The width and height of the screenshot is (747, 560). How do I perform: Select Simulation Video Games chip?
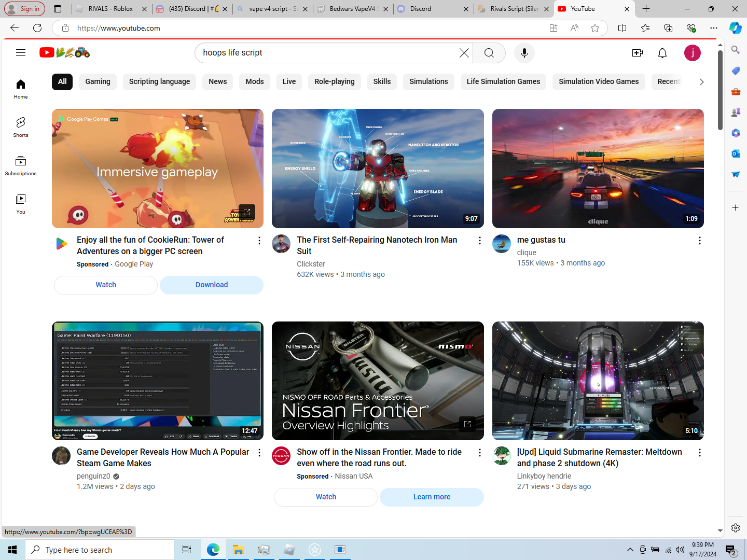coord(599,81)
